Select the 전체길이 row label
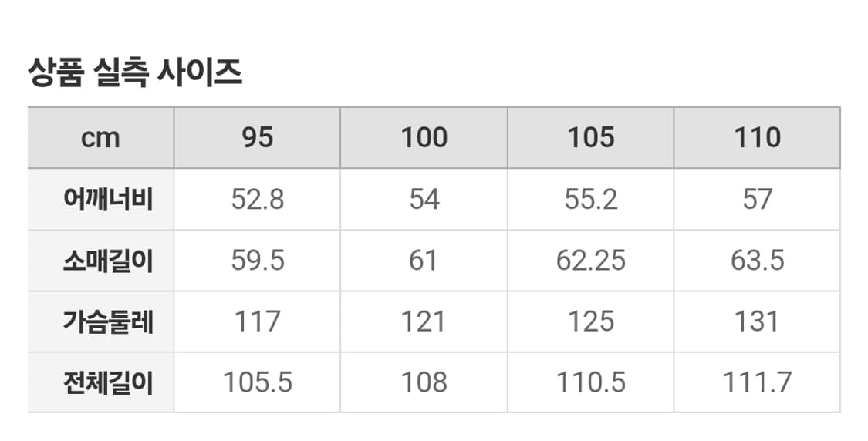Image resolution: width=868 pixels, height=441 pixels. tap(107, 382)
